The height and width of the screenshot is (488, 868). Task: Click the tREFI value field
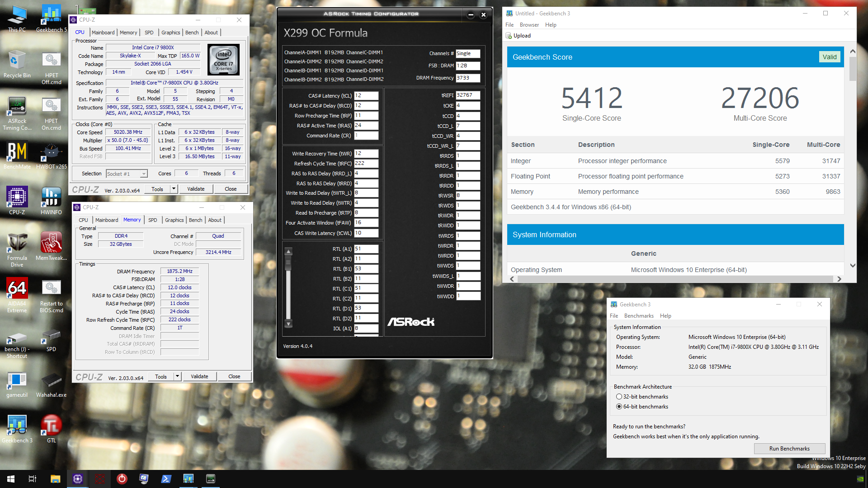tap(468, 95)
